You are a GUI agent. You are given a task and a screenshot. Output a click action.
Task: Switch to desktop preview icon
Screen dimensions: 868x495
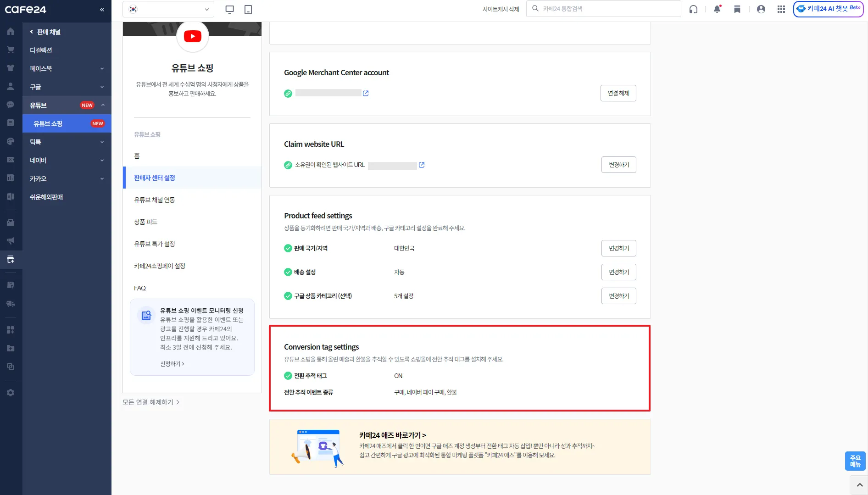(x=230, y=9)
